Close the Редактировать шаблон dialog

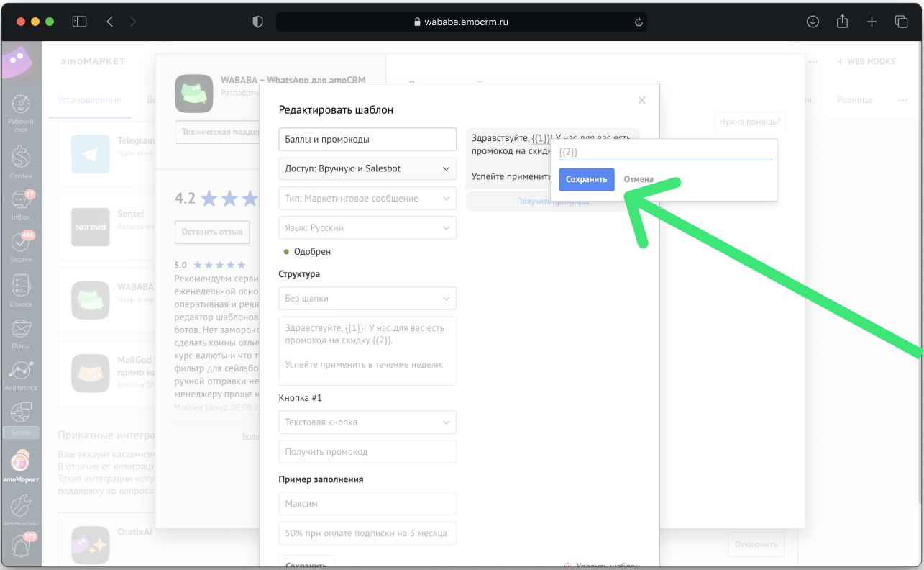[x=642, y=101]
